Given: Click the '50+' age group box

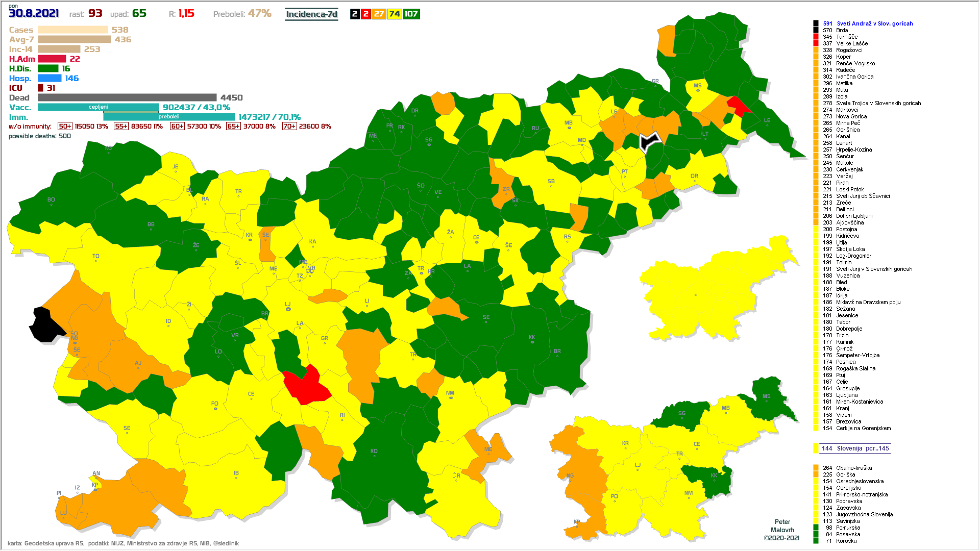Looking at the screenshot, I should coord(65,126).
